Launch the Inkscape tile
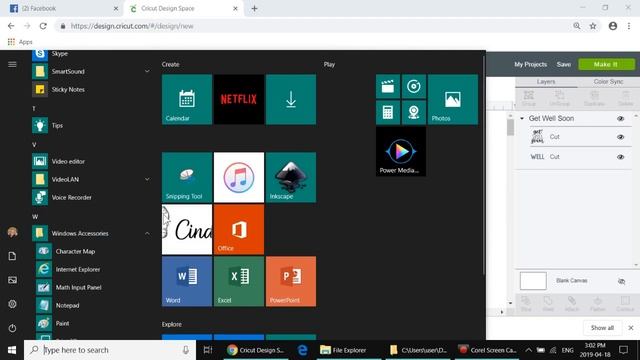Image resolution: width=640 pixels, height=360 pixels. coord(291,177)
